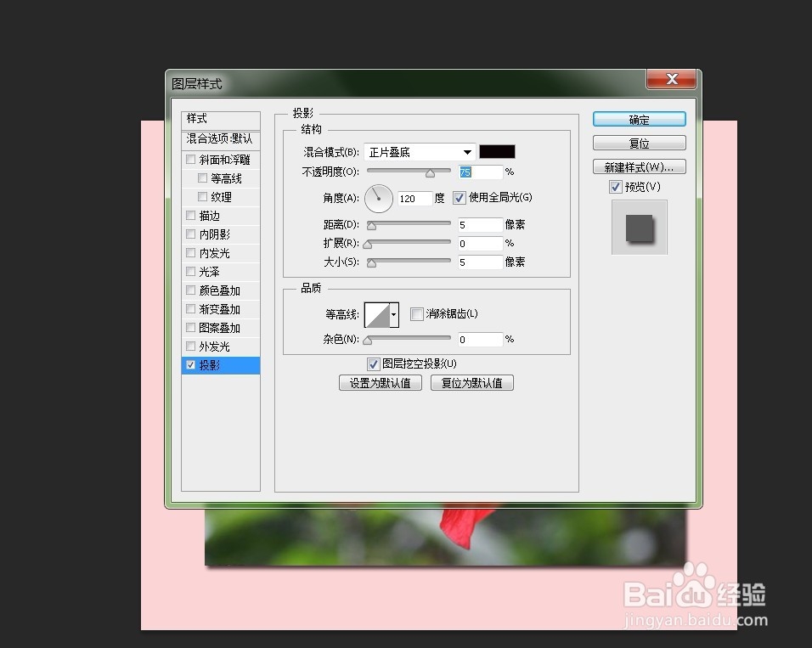
Task: Click the 距离 distance slider handle
Action: tap(371, 224)
